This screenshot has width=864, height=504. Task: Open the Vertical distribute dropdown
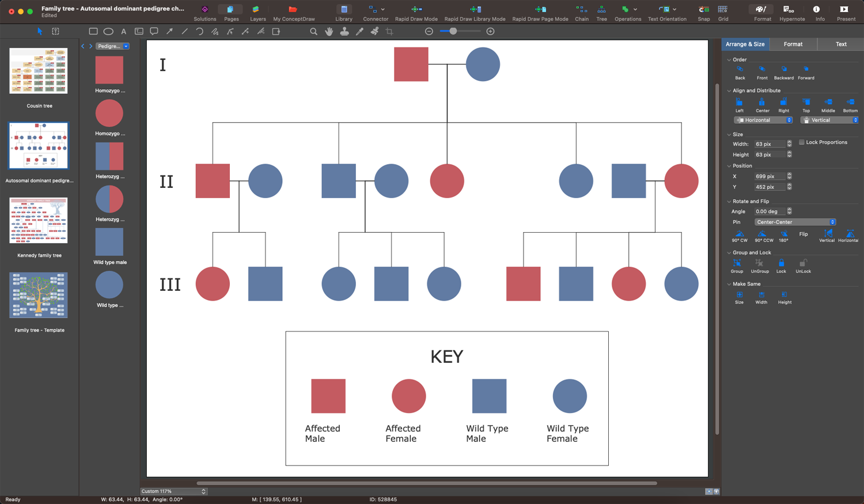[830, 120]
